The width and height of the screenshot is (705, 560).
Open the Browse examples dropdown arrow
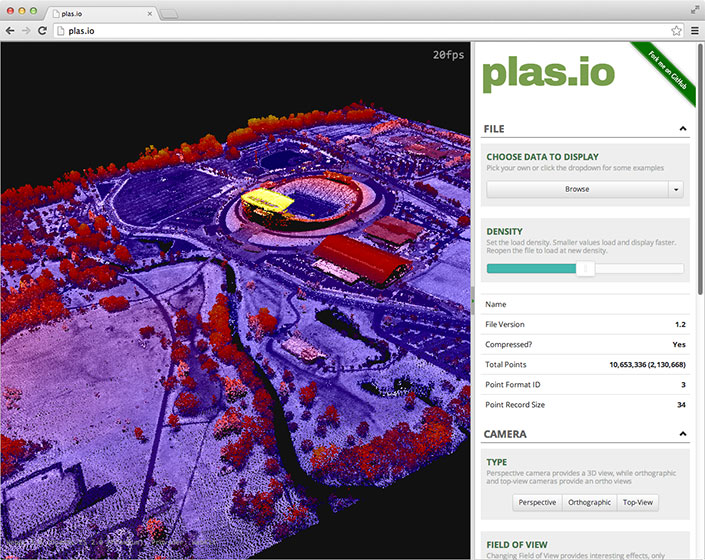[x=676, y=189]
